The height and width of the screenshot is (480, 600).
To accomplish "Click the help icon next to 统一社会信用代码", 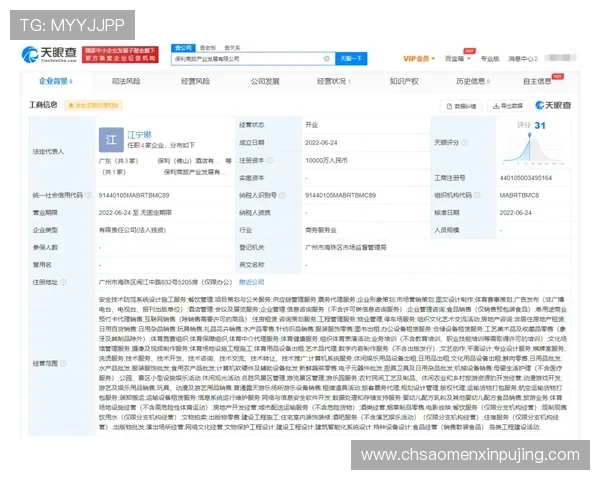I will click(88, 195).
